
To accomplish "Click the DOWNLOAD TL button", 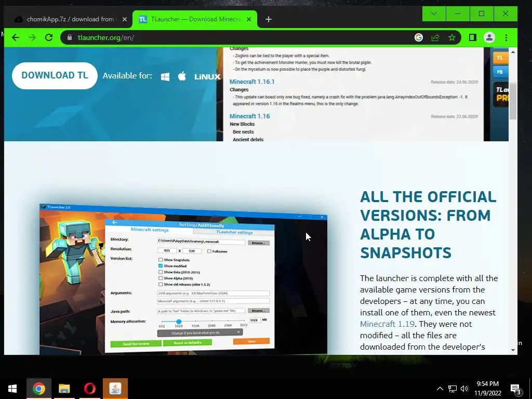I will 55,75.
